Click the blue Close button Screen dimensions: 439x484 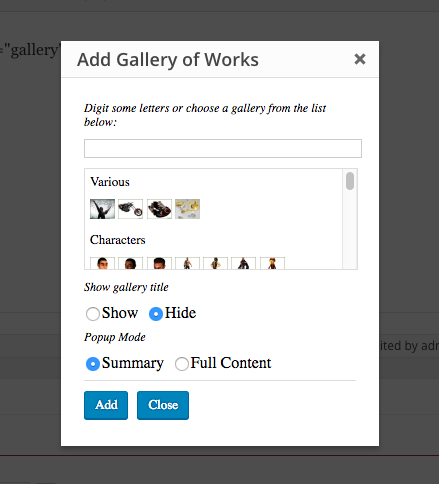tap(163, 405)
